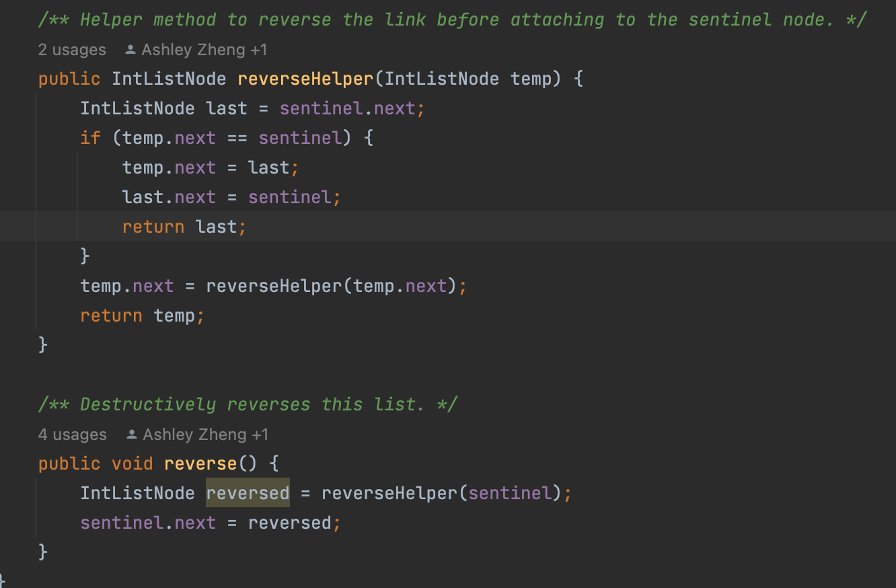Click the "void" keyword in reverse declaration
This screenshot has width=896, height=588.
(132, 464)
